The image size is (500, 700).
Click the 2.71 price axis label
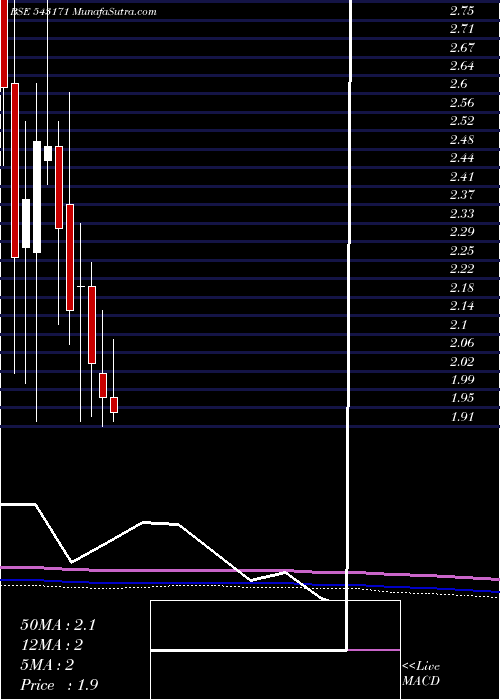tap(462, 30)
